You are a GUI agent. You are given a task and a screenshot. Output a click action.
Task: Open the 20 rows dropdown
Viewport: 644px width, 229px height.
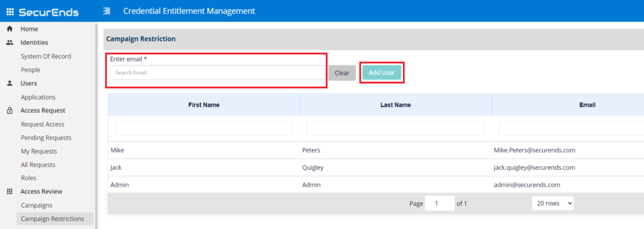click(553, 203)
